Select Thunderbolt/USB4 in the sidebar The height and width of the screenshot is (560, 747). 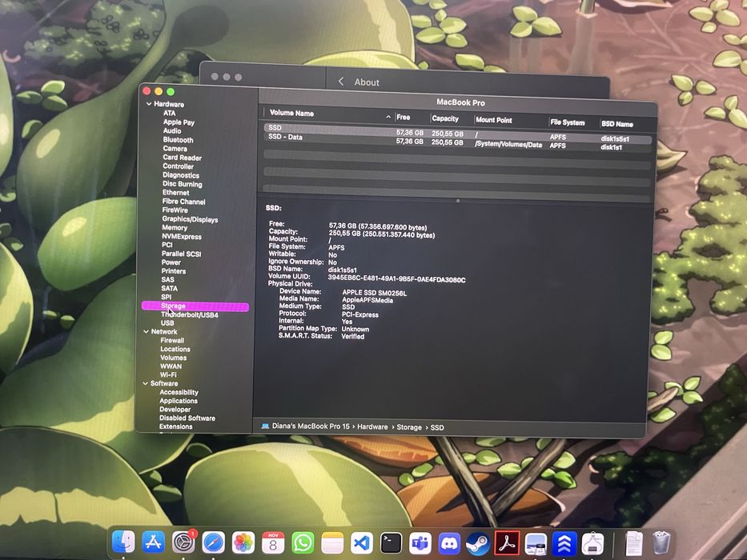[x=189, y=314]
